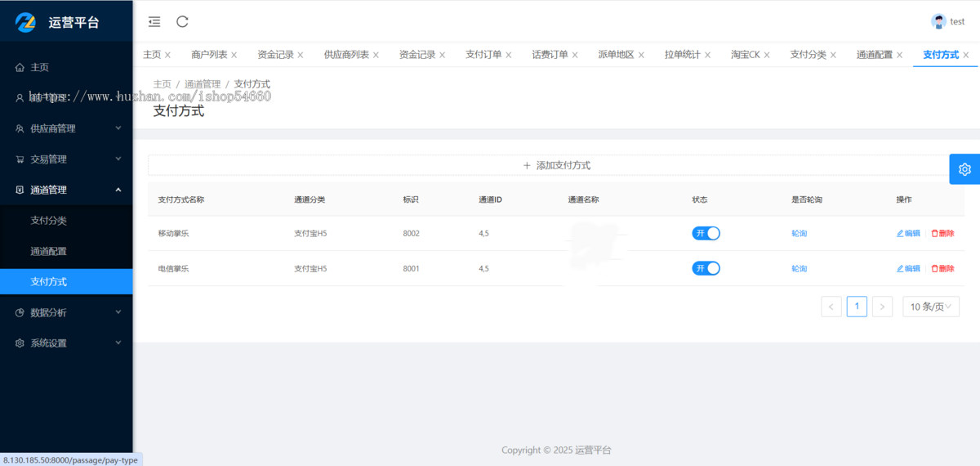Edit the 移动掌乐 payment method
This screenshot has width=980, height=466.
coord(908,233)
